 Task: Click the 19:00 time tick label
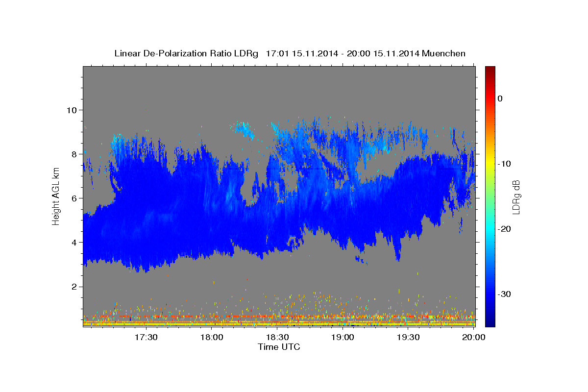[x=343, y=337]
